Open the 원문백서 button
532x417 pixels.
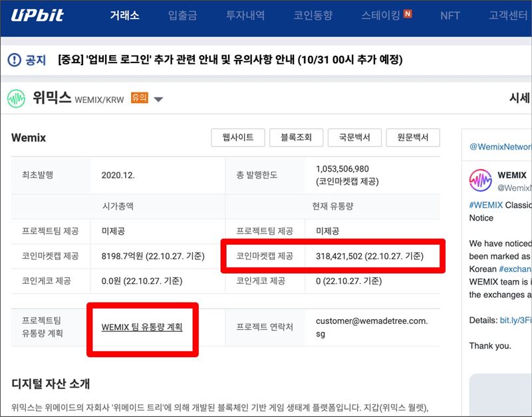pos(413,138)
